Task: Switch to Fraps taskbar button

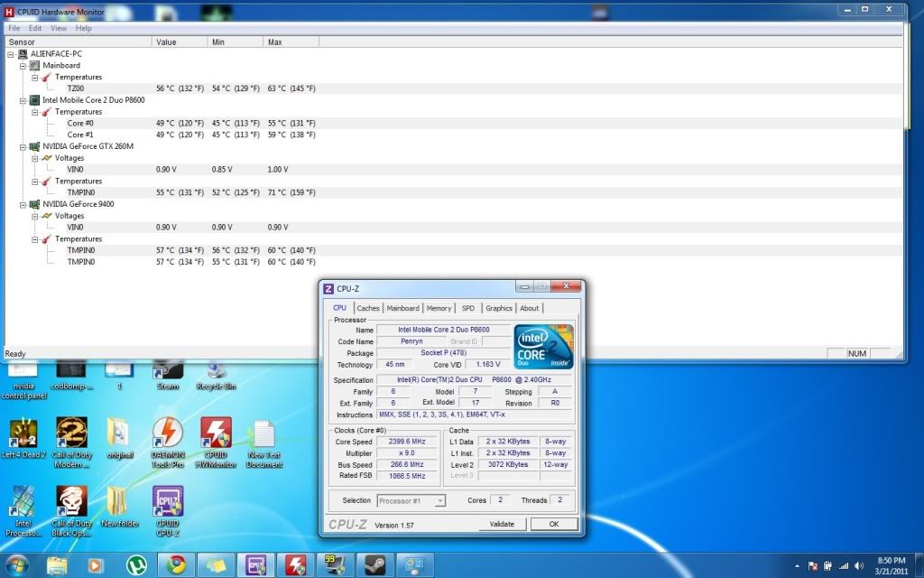Action: click(335, 565)
